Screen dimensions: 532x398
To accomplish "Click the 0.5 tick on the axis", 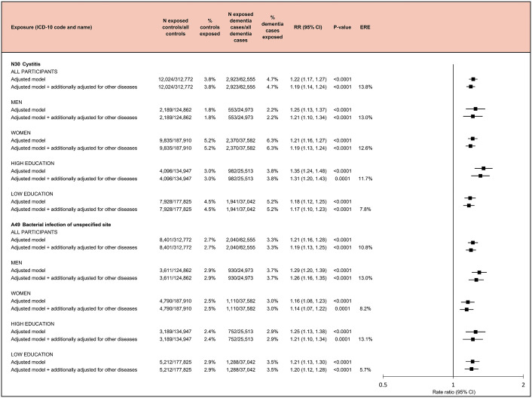I will pyautogui.click(x=383, y=384).
